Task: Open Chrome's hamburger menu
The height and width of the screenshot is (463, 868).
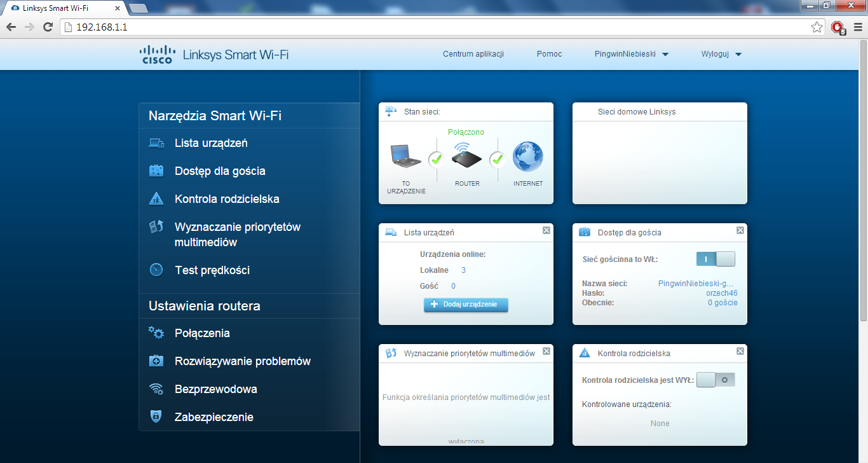Action: (858, 27)
